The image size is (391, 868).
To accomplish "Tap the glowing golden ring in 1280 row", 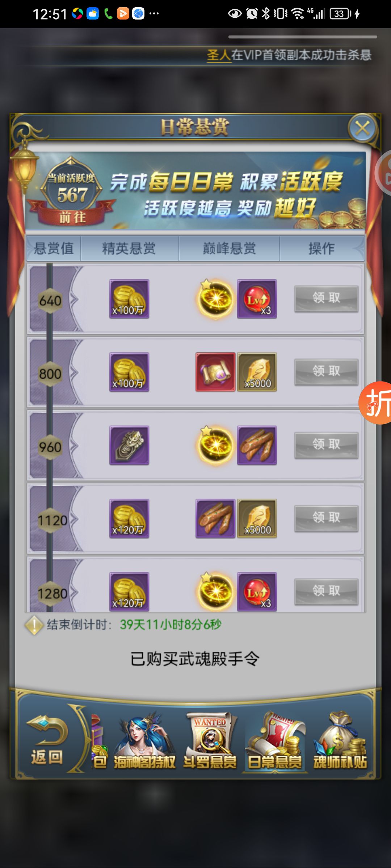I will [215, 592].
